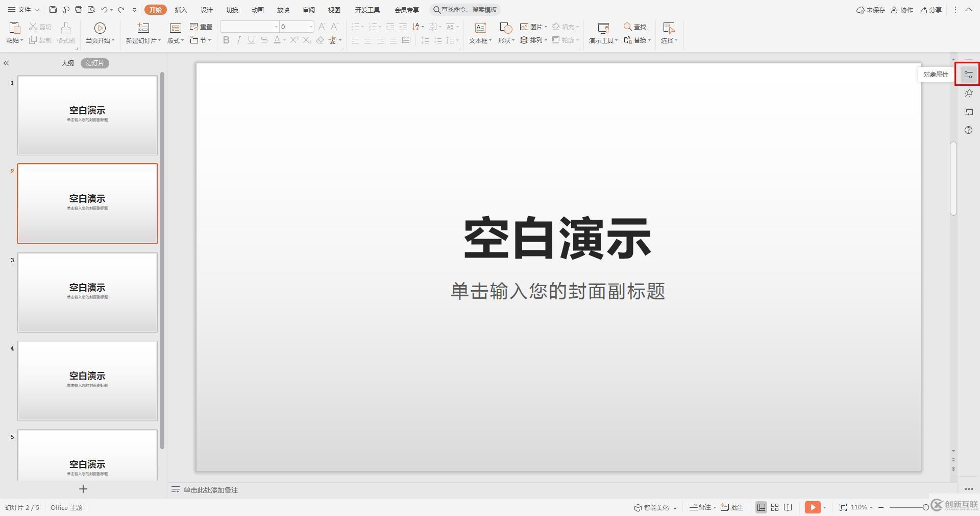Increase font size with A+ icon
This screenshot has height=516, width=980.
(322, 27)
